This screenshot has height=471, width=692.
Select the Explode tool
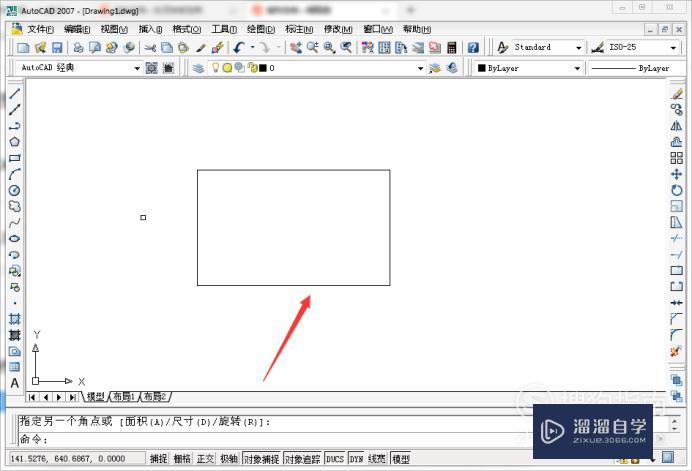676,352
